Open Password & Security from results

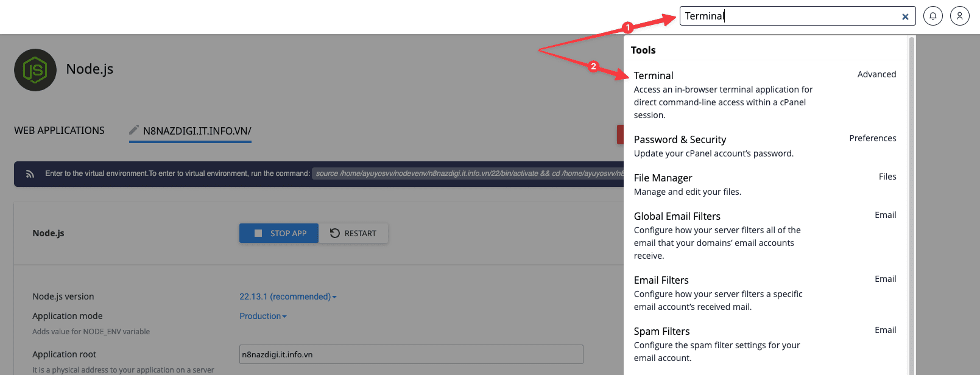click(680, 139)
